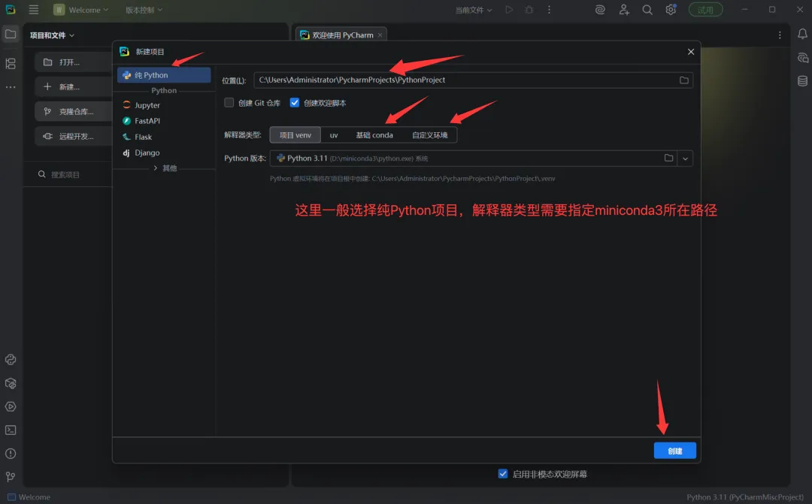Image resolution: width=812 pixels, height=504 pixels.
Task: Click the Create button
Action: click(x=674, y=451)
